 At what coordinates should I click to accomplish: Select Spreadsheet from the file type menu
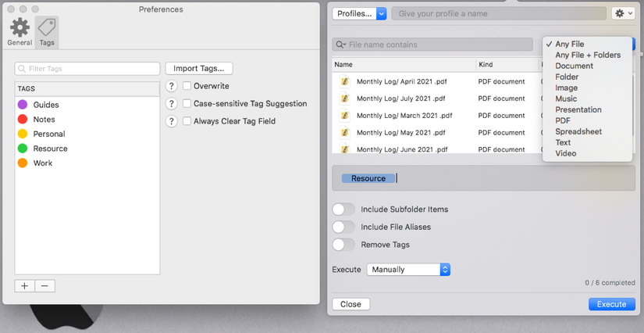click(x=587, y=131)
